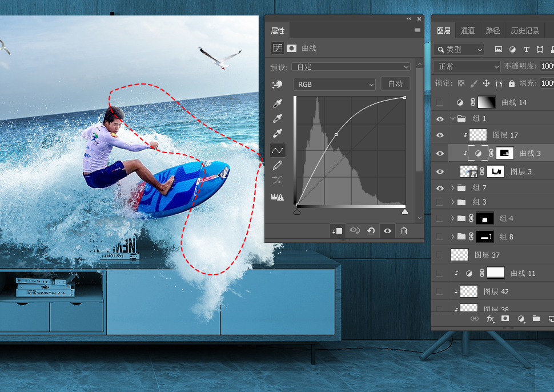This screenshot has width=554, height=392.
Task: Expand the 组 4 group
Action: pos(452,218)
